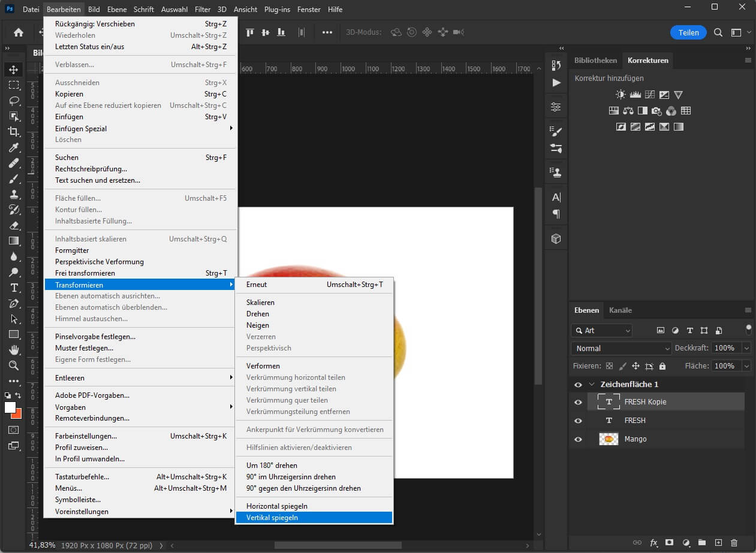Click the Teilen button
Image resolution: width=756 pixels, height=553 pixels.
click(x=688, y=32)
